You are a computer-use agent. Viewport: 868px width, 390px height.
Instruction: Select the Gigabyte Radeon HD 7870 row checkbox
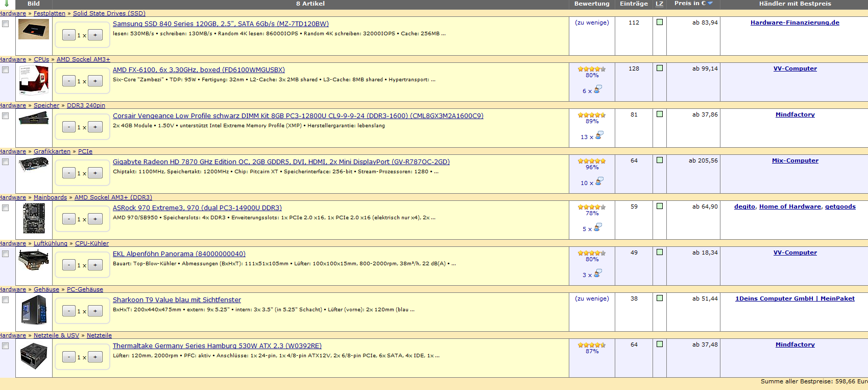(x=6, y=162)
